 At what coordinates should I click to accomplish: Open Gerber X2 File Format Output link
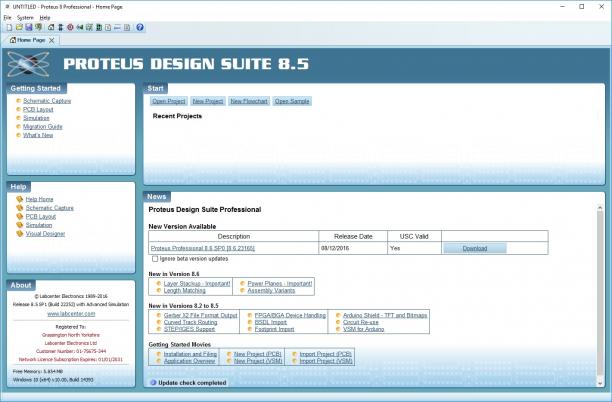(x=200, y=315)
